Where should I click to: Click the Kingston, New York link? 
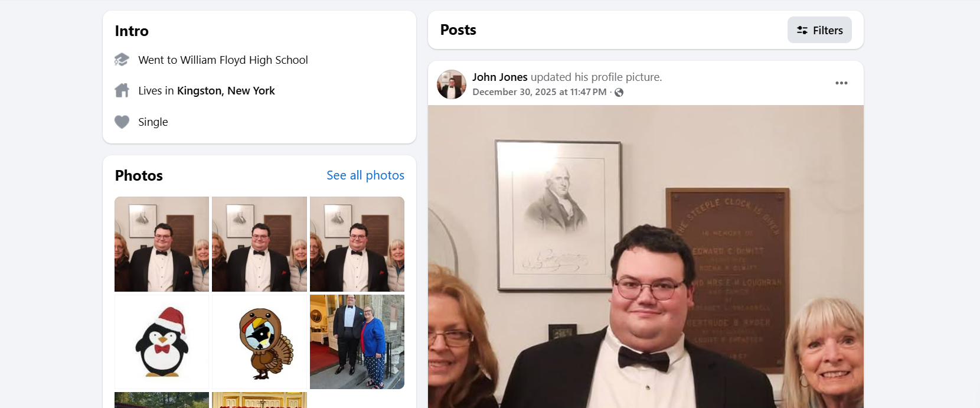point(226,91)
